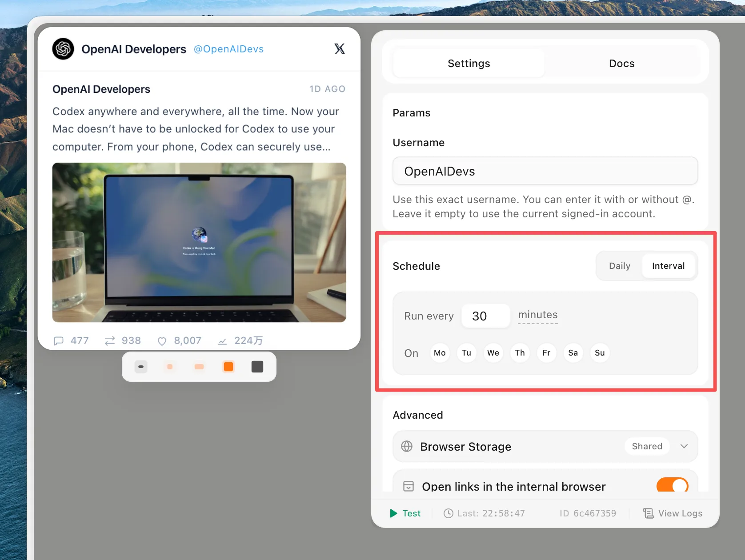Click the X logo icon on the tweet card
The image size is (745, 560).
[340, 49]
